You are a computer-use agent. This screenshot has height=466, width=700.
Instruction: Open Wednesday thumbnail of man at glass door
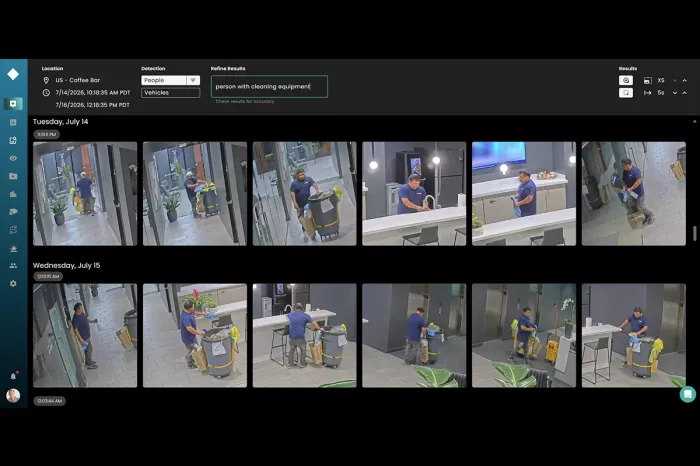85,336
